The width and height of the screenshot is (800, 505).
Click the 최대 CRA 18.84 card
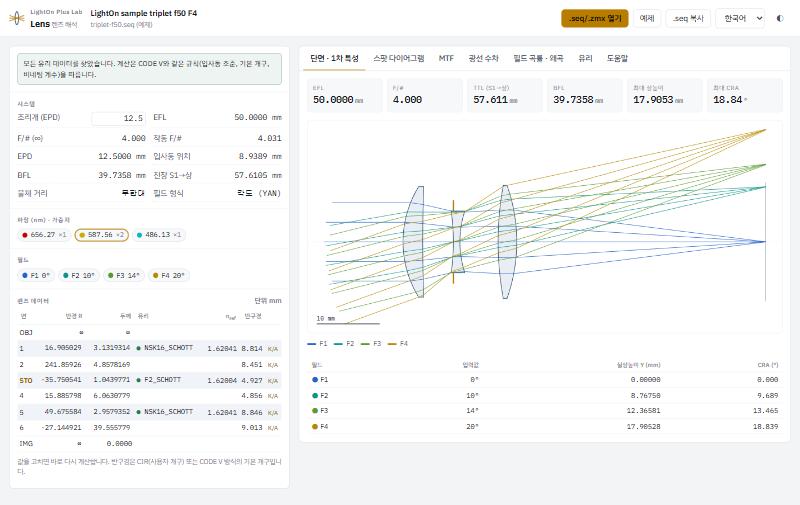click(744, 95)
